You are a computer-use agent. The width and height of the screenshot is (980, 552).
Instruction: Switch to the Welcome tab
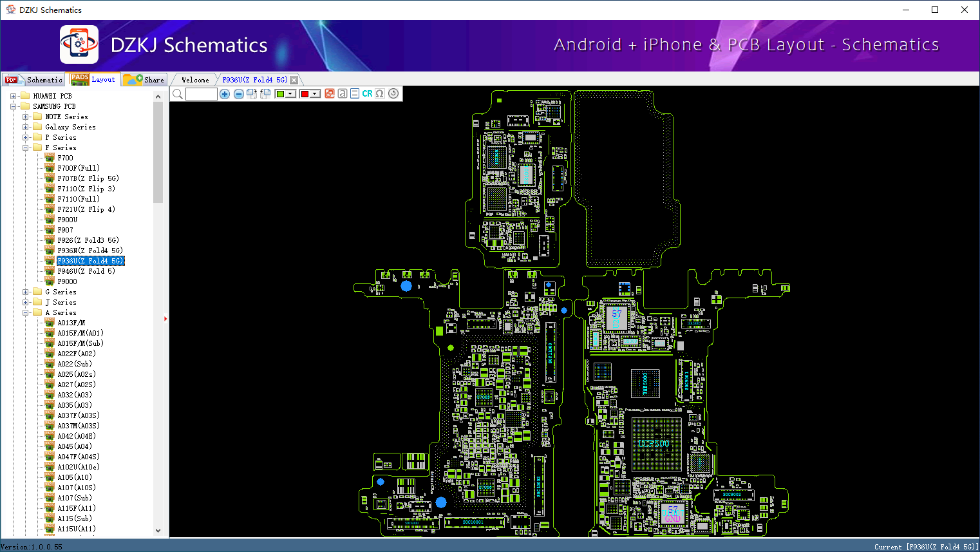click(x=195, y=80)
